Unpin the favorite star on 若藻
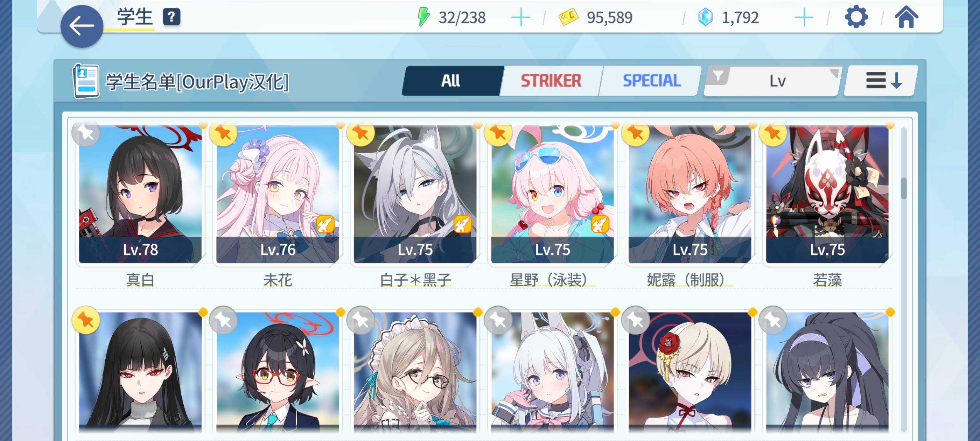980x441 pixels. 773,133
